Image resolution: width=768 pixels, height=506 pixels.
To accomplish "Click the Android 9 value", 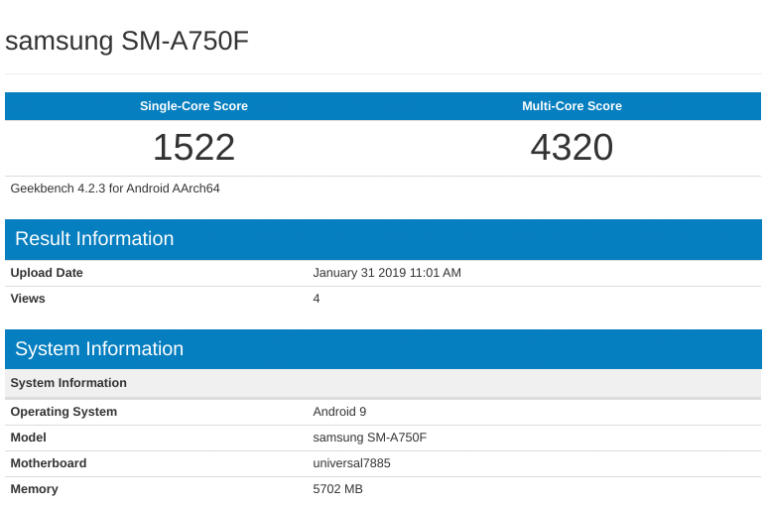I will 340,412.
